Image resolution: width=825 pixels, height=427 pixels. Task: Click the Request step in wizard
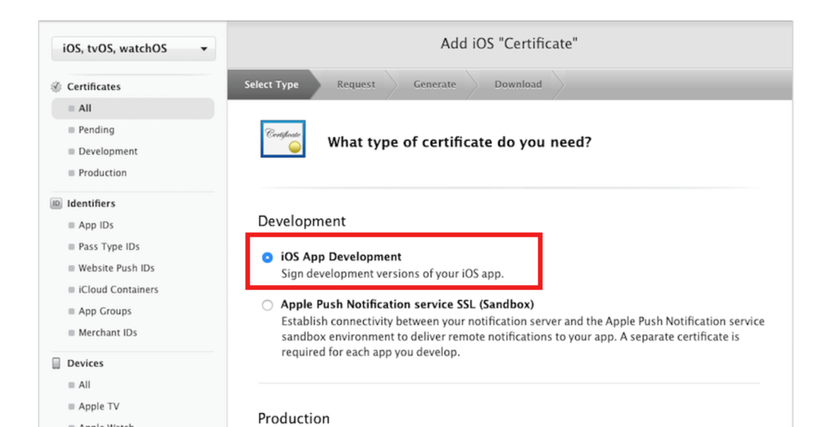point(356,85)
